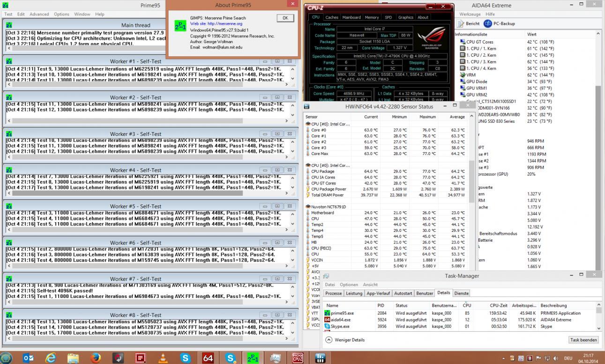Open Prime95 Advanced menu

coord(39,14)
